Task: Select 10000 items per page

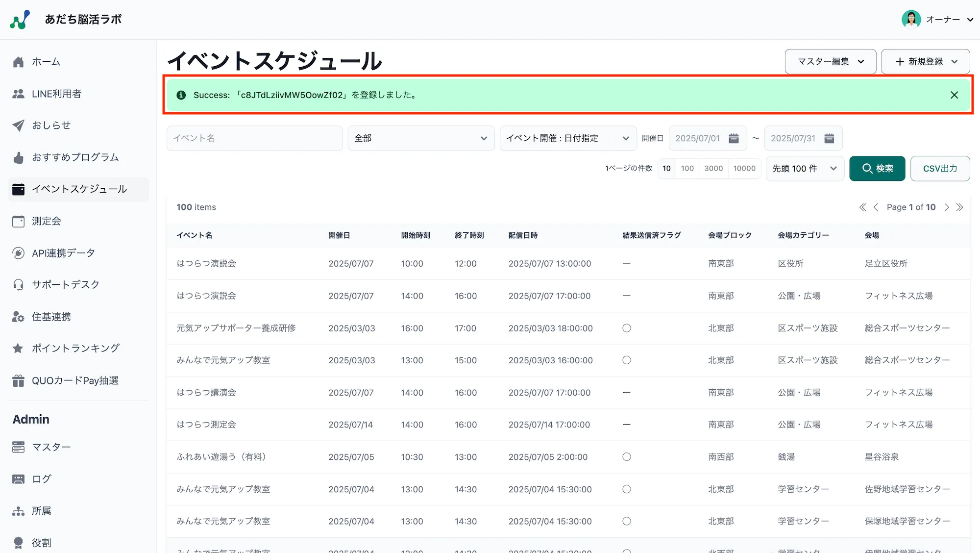Action: coord(744,168)
